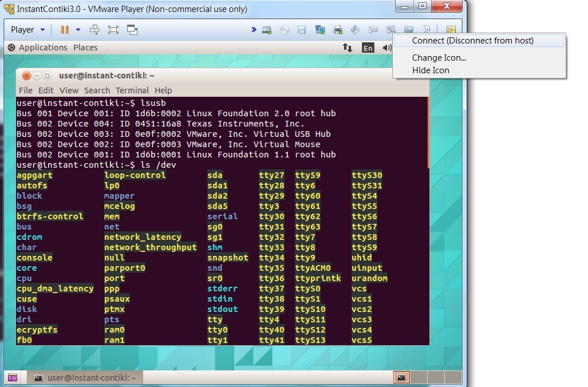Close the terminal window with red button
The width and height of the screenshot is (588, 387).
[26, 76]
